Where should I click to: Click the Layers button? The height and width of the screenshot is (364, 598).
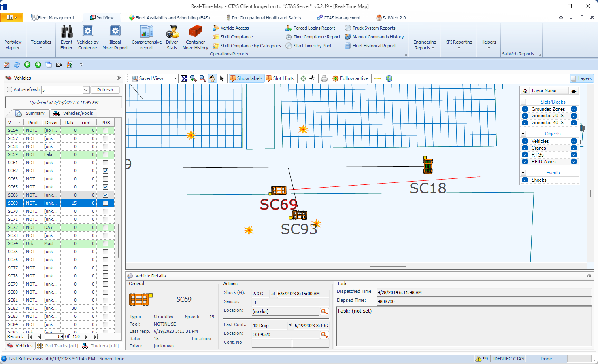[581, 78]
